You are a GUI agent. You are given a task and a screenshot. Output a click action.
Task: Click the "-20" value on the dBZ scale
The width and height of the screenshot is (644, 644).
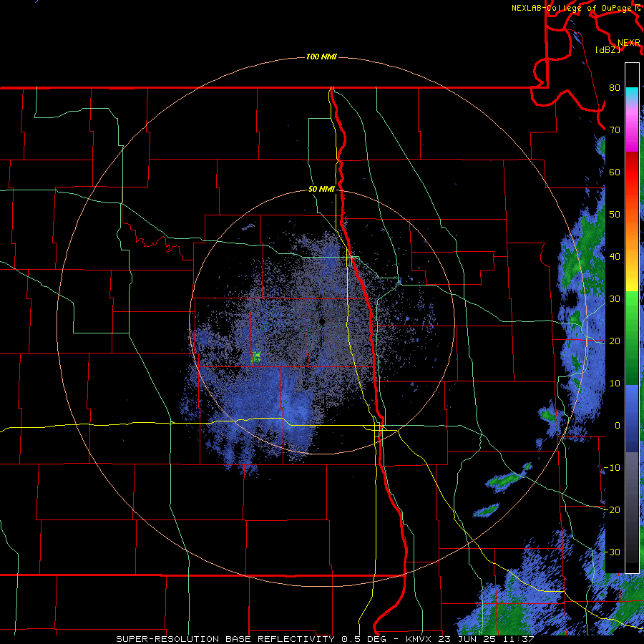pos(612,510)
